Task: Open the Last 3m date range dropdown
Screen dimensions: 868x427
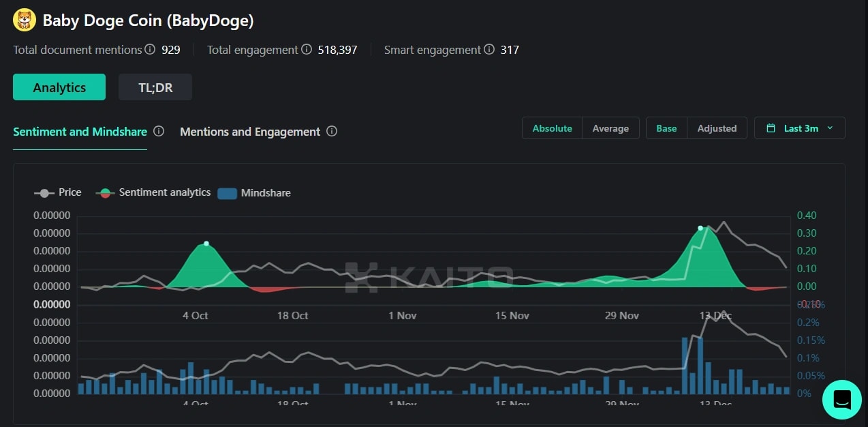Action: pos(799,128)
